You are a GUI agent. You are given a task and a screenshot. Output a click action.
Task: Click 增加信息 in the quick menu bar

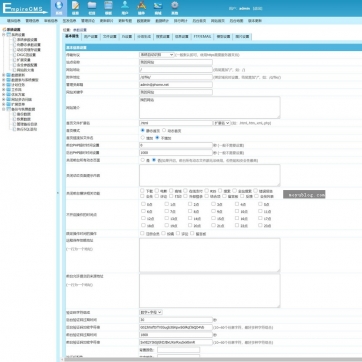[x=14, y=21]
